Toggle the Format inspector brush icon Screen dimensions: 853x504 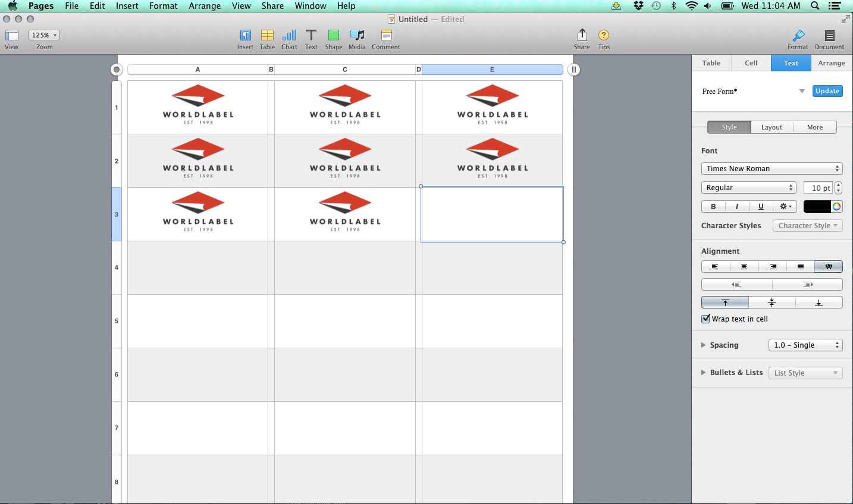click(x=798, y=35)
